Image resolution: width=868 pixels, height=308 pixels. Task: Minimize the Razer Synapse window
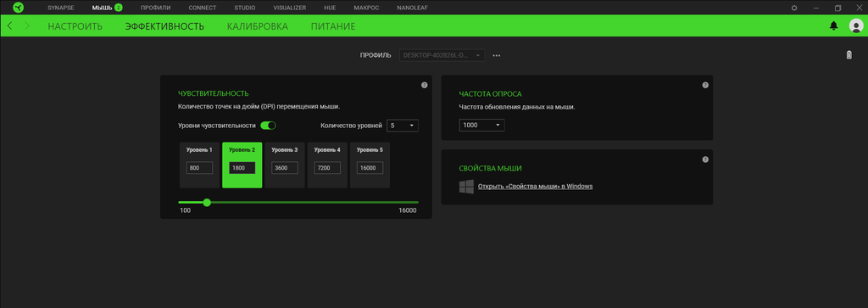(816, 8)
